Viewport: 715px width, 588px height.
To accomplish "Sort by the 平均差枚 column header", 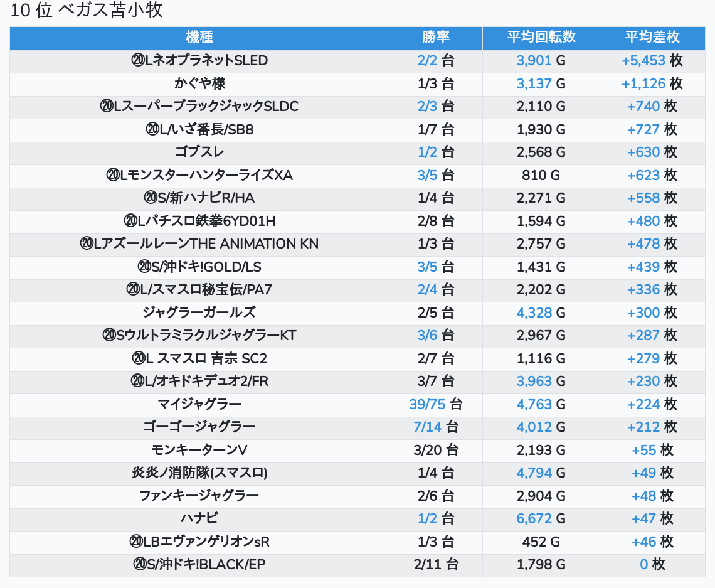I will [652, 38].
